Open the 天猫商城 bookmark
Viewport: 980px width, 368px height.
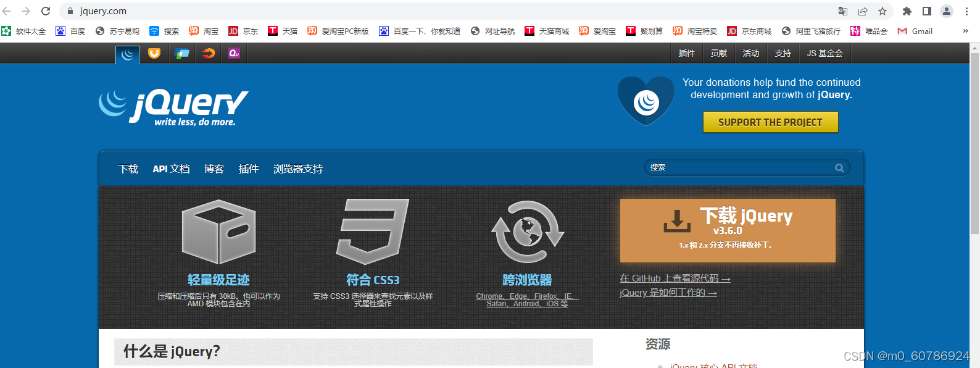[547, 31]
